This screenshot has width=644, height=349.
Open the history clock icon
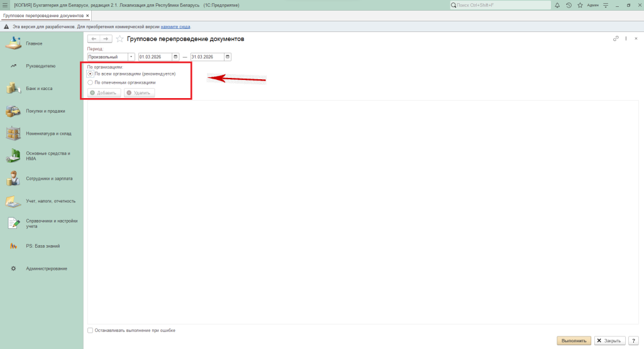(x=569, y=5)
